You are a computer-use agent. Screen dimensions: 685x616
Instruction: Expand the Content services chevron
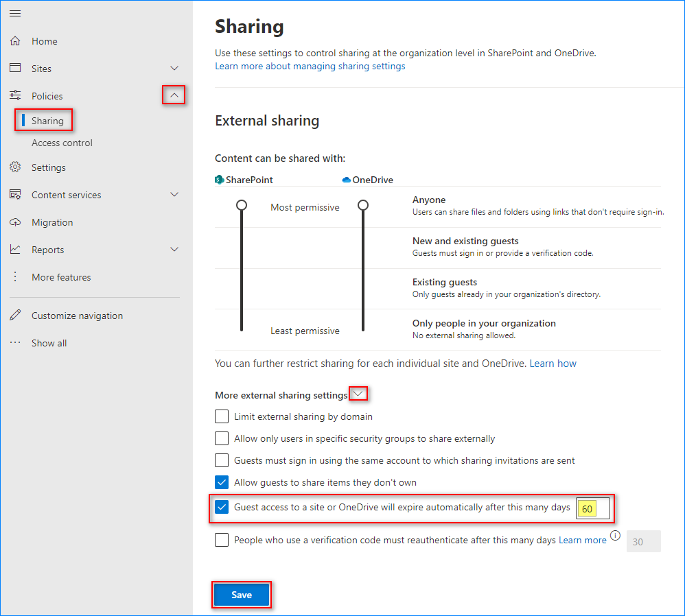click(x=174, y=195)
